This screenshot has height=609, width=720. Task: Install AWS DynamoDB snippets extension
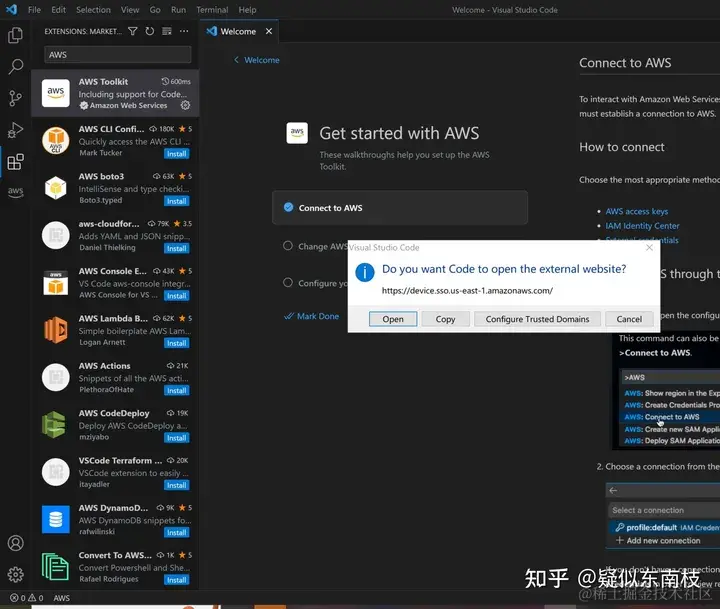[x=177, y=532]
